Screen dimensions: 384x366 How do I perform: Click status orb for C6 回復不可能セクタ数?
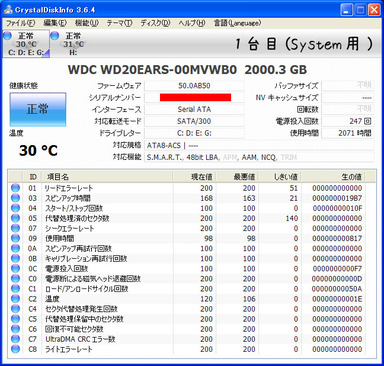pyautogui.click(x=15, y=329)
